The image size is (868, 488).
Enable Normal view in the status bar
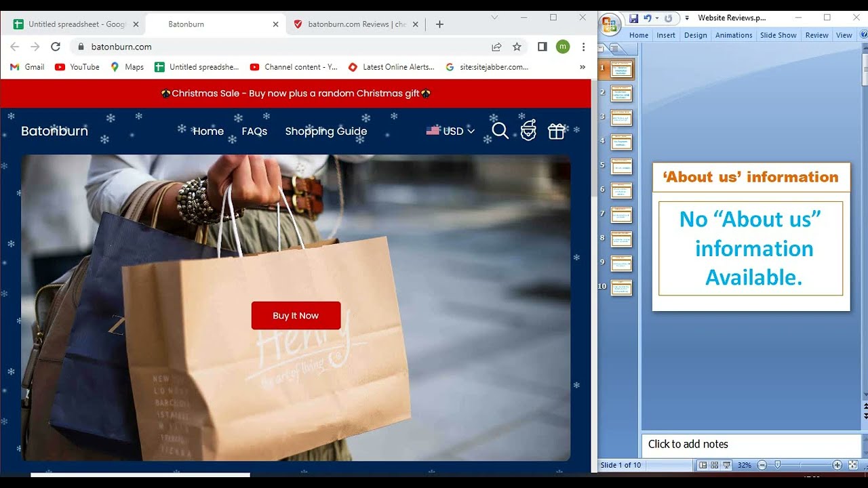click(x=703, y=465)
